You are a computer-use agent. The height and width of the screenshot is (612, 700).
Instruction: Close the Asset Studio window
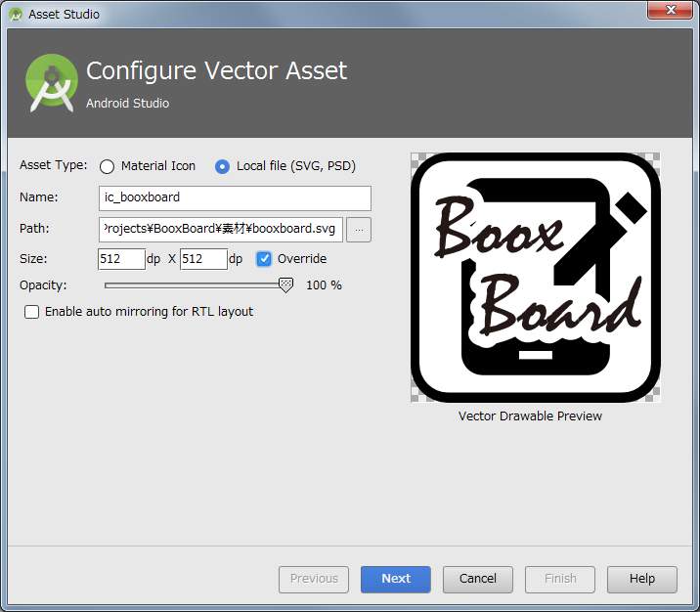click(671, 10)
